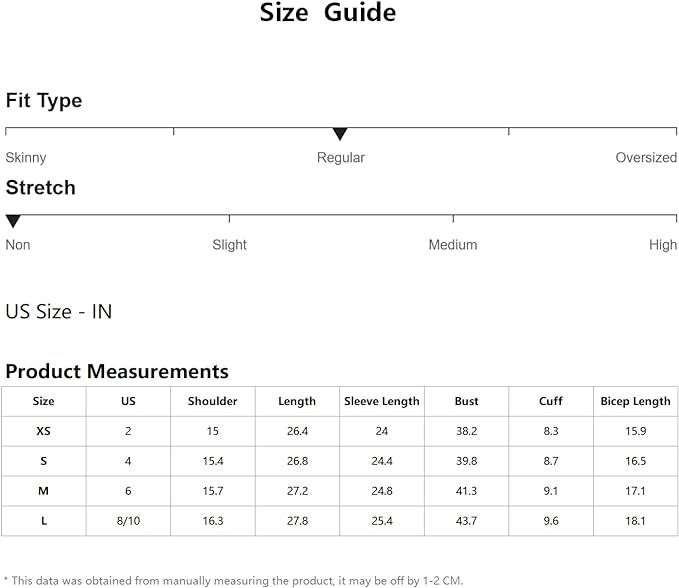This screenshot has width=679, height=588.
Task: Click the Bust column header
Action: (x=466, y=401)
